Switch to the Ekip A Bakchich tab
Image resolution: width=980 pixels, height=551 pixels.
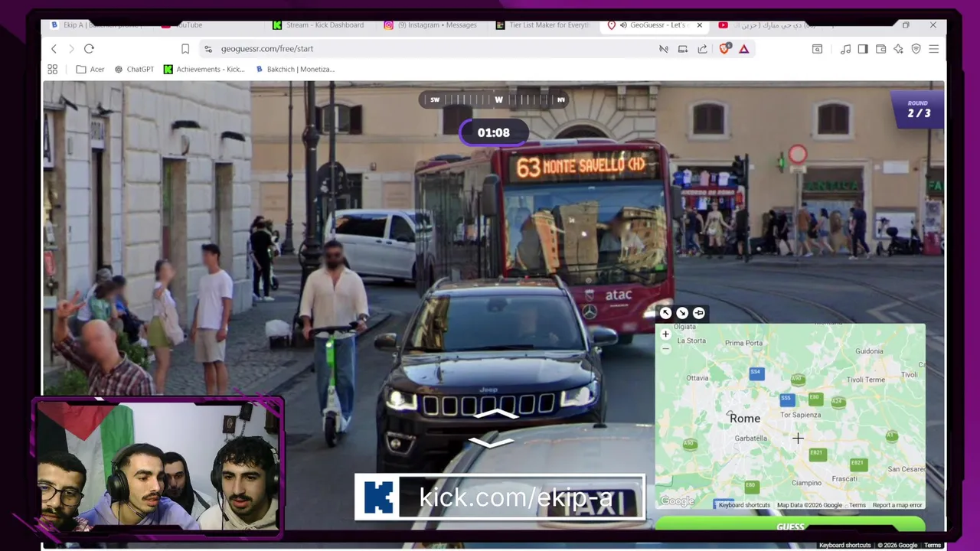click(x=96, y=25)
